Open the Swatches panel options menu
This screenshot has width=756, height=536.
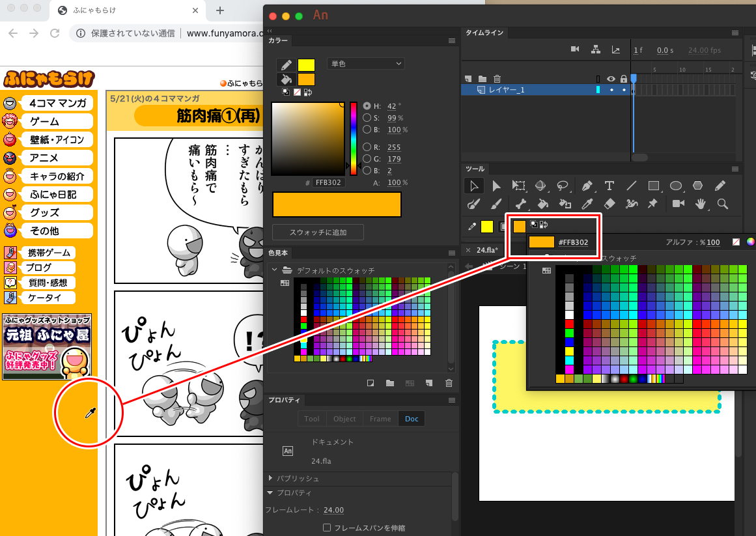click(x=452, y=253)
